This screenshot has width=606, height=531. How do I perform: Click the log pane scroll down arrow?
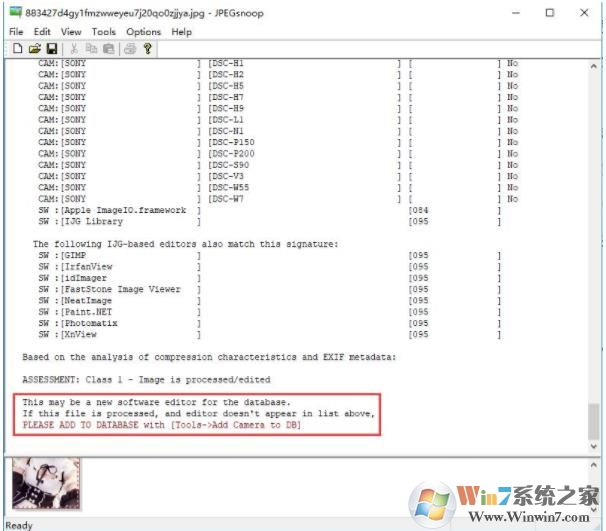[593, 446]
